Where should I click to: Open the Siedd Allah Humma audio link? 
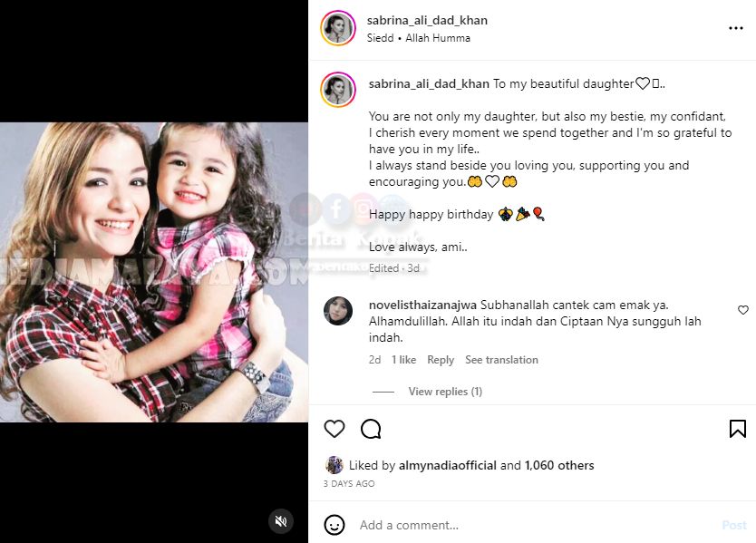tap(419, 38)
